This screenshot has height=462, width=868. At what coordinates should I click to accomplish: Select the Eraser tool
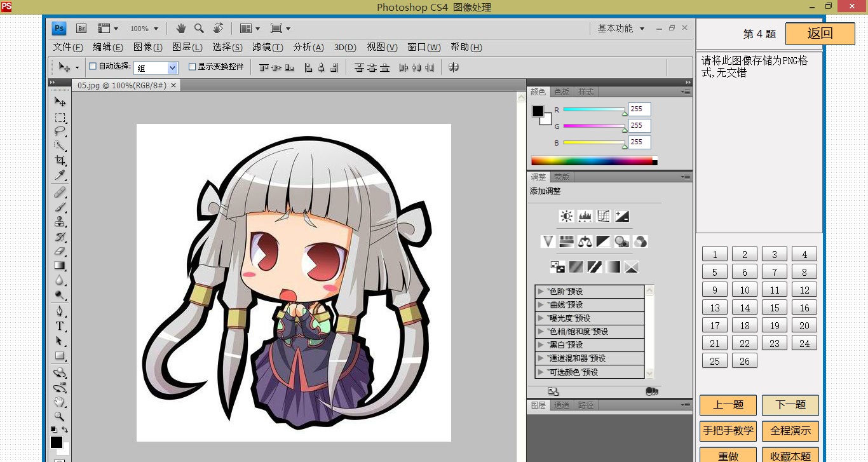pos(60,251)
